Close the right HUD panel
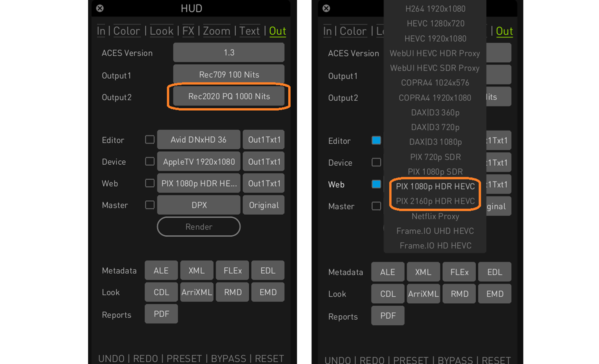This screenshot has width=599, height=364. pos(326,8)
